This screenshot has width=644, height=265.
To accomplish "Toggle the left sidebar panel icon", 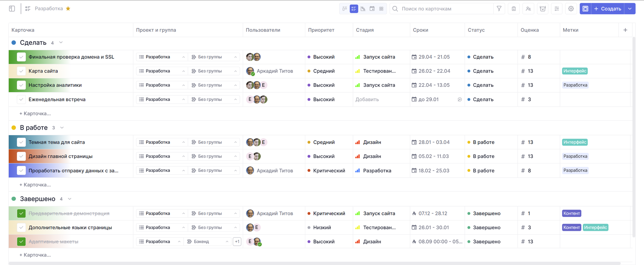I will click(x=12, y=9).
